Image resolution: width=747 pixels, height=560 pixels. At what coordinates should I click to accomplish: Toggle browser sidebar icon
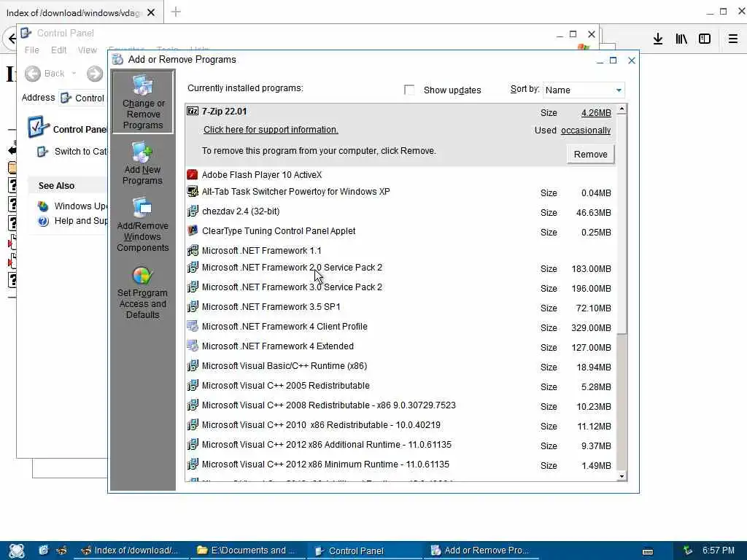(705, 39)
